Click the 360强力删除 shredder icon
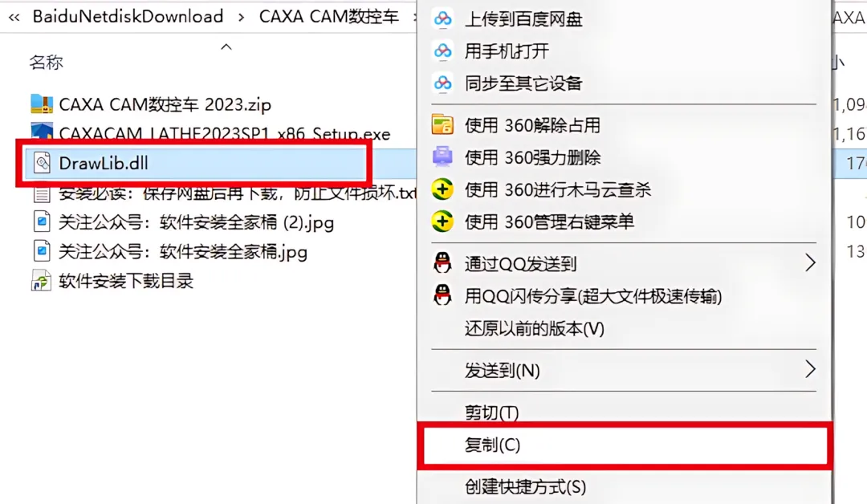The width and height of the screenshot is (867, 504). click(x=442, y=157)
